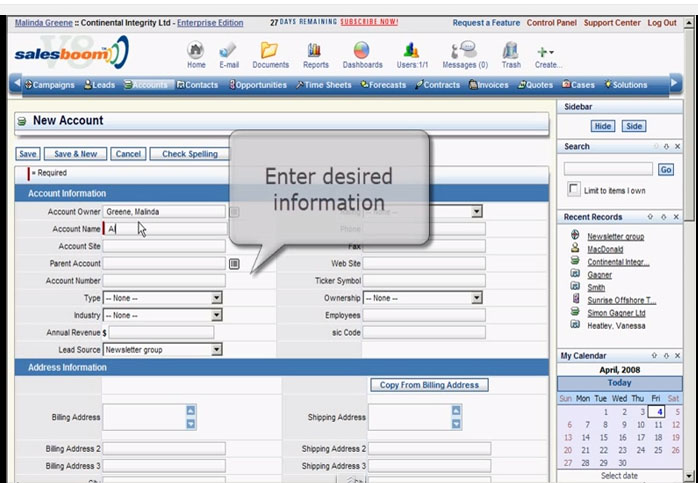Click left arrow of module navigation bar
Screen dimensions: 698x483
[17, 83]
